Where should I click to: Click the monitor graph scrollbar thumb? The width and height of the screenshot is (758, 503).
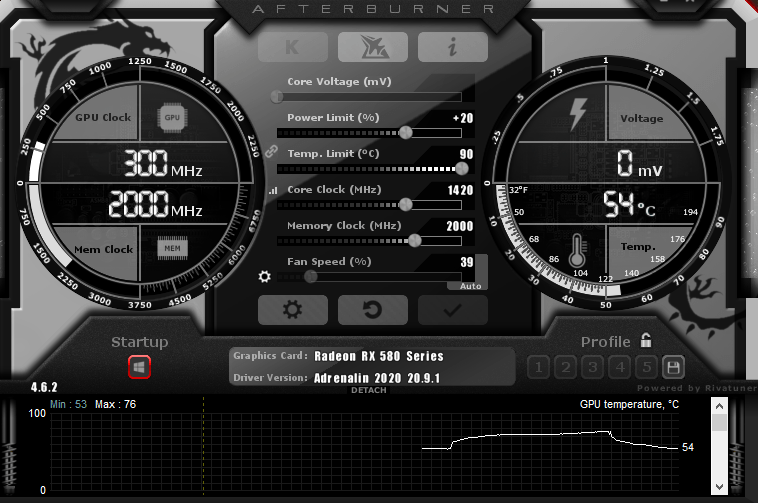click(x=719, y=422)
